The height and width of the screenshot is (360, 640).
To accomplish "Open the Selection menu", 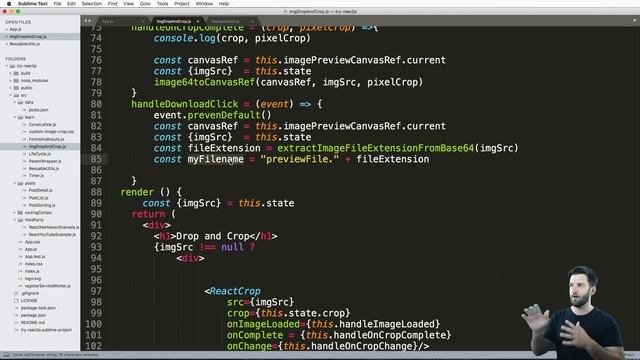I will click(91, 4).
